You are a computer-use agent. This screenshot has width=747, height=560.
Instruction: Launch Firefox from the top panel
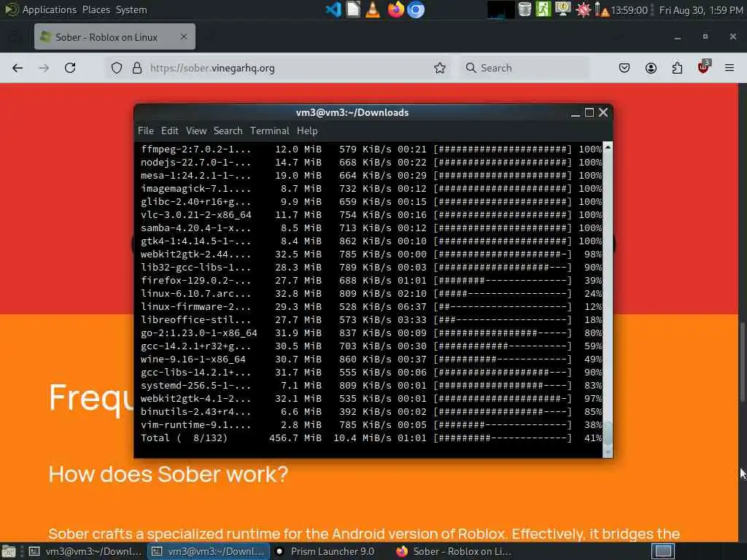pyautogui.click(x=395, y=9)
